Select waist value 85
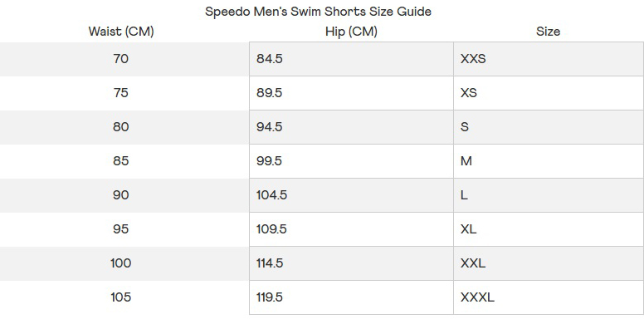This screenshot has width=644, height=324. (121, 161)
